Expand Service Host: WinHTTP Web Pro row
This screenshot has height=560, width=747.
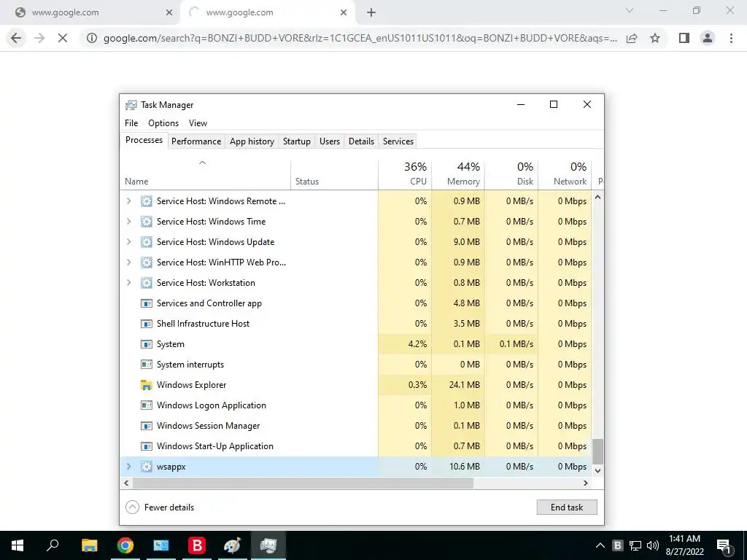tap(128, 262)
